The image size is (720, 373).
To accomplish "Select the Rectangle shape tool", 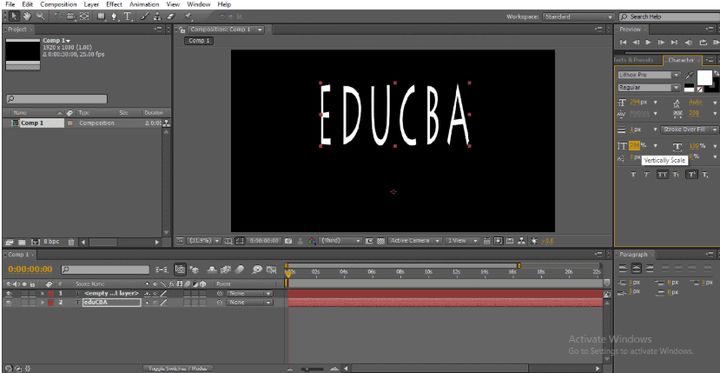I will point(101,17).
